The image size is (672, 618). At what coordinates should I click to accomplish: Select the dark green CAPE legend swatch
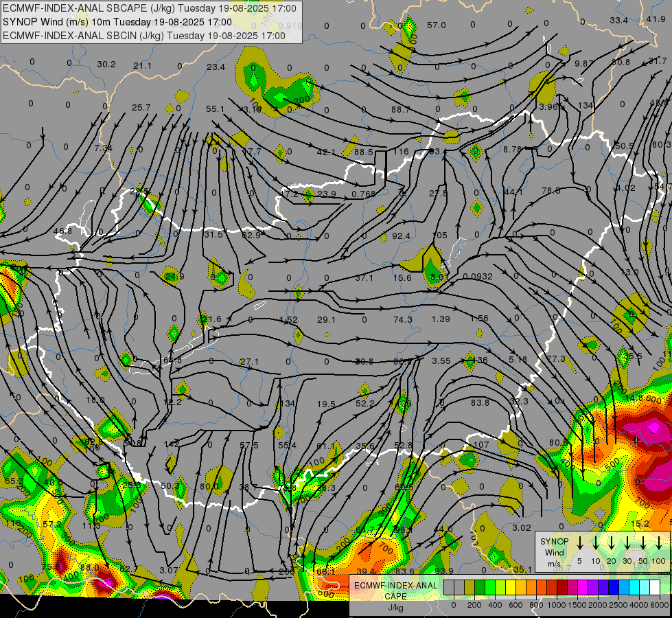(480, 588)
